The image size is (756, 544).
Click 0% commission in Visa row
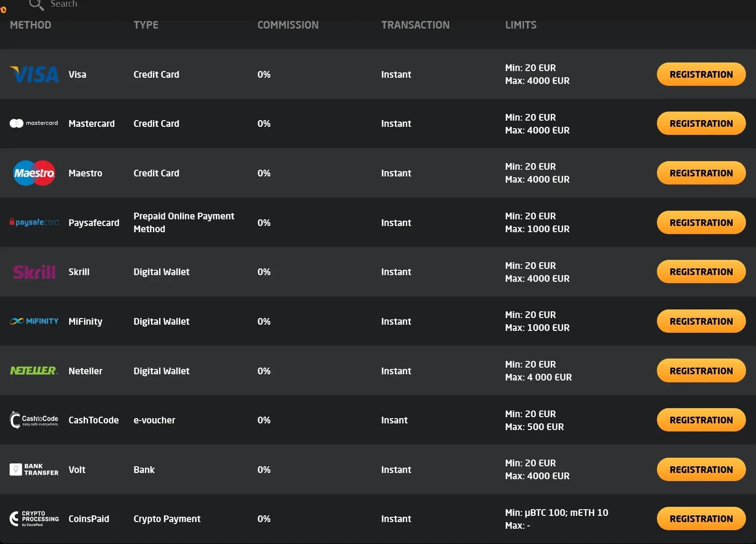(264, 74)
